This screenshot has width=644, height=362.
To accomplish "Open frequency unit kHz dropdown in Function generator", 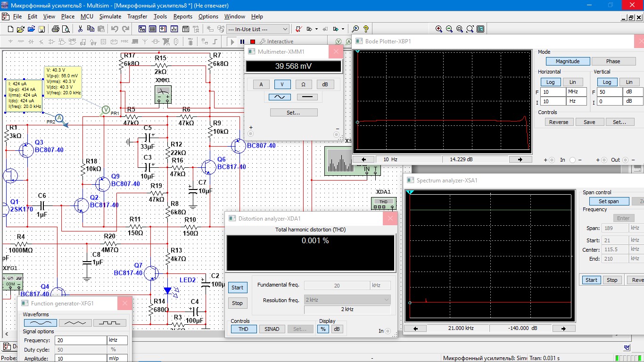I will click(117, 340).
